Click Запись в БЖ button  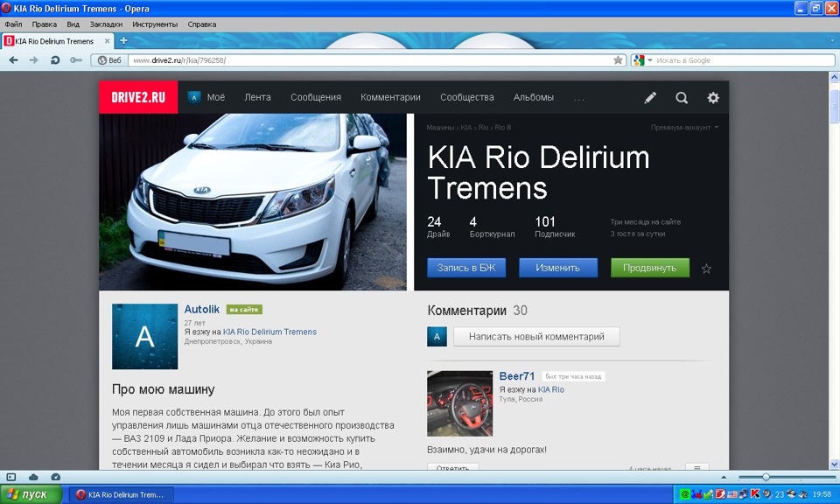466,268
